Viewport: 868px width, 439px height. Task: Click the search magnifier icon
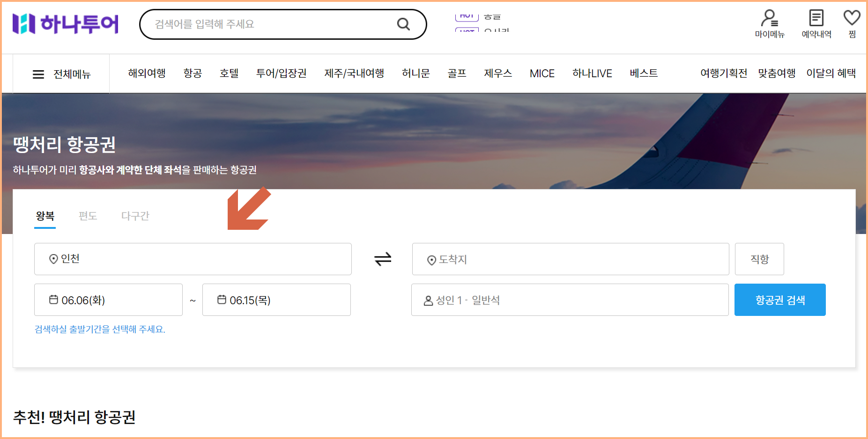pos(403,24)
